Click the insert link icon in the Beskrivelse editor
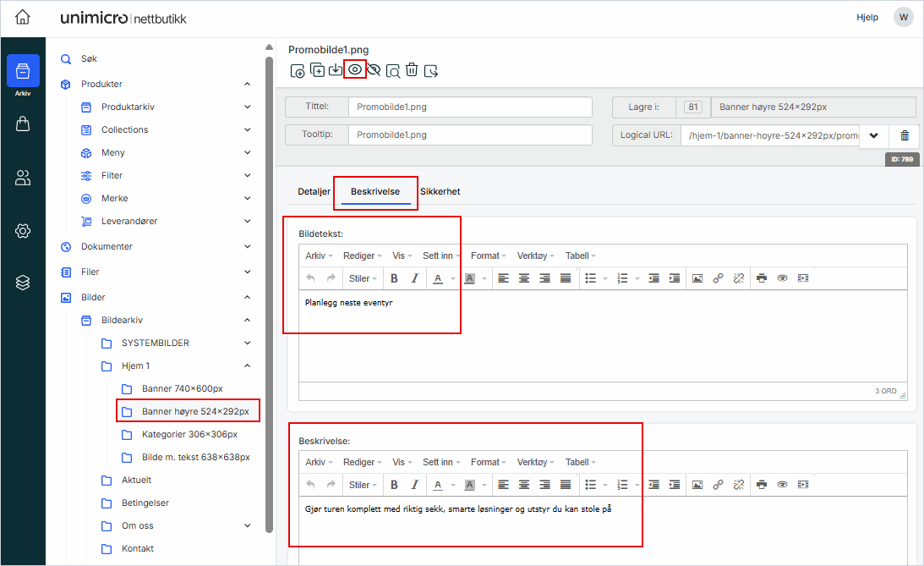Viewport: 924px width, 566px height. tap(718, 485)
